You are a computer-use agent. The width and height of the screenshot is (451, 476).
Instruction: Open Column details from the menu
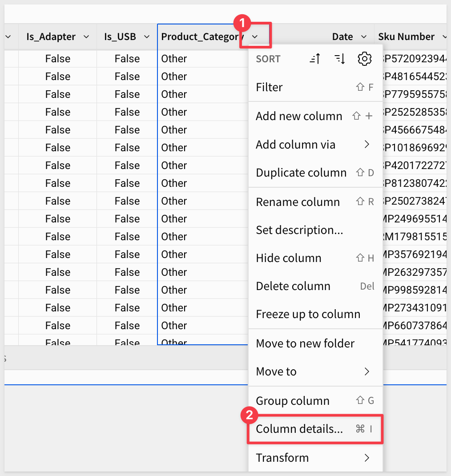tap(299, 429)
